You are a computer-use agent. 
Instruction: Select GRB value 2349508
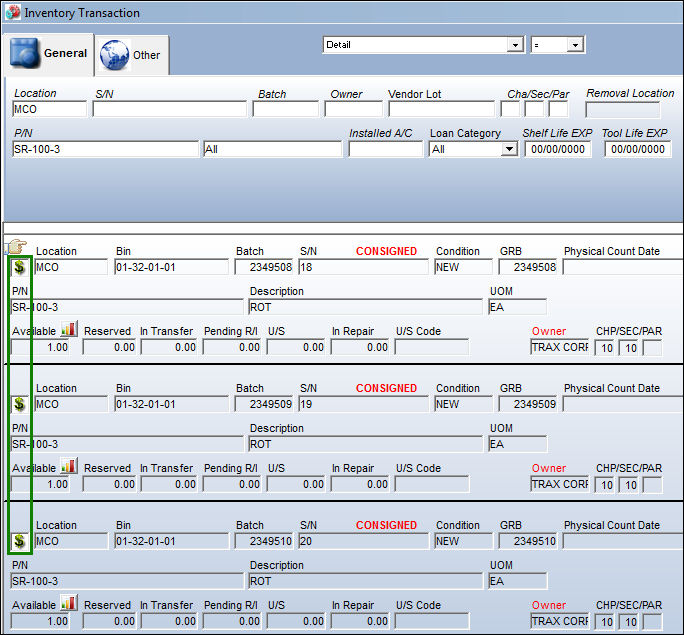tap(528, 267)
